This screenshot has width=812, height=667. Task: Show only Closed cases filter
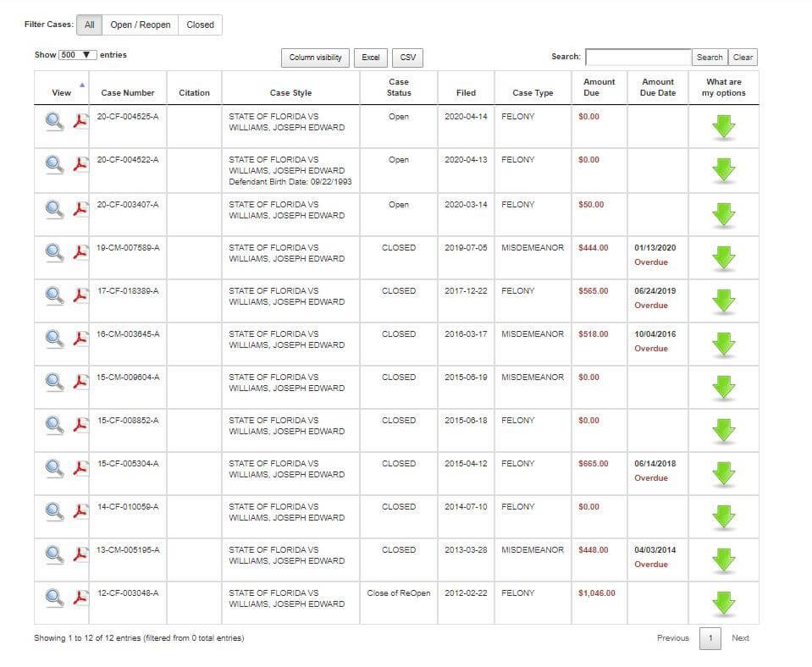coord(201,25)
